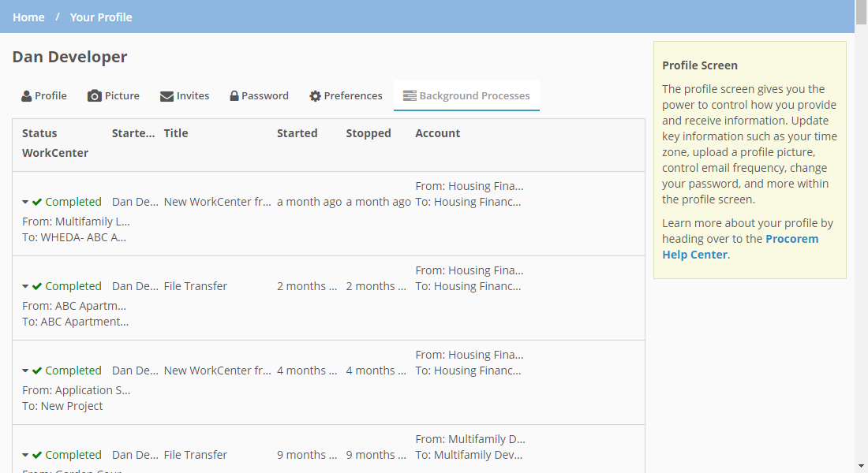Select the Preferences tab
The width and height of the screenshot is (868, 473).
click(346, 95)
